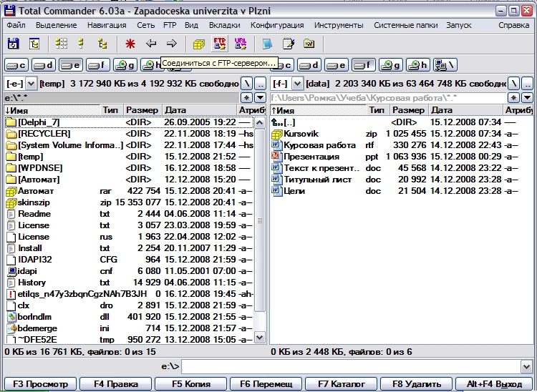
Task: Click F3 Просмотр button
Action: click(41, 384)
